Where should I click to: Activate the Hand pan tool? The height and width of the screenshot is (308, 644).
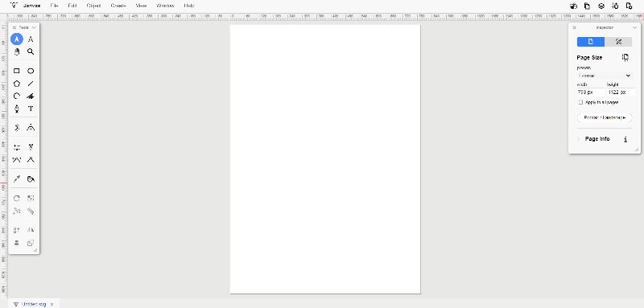[16, 51]
